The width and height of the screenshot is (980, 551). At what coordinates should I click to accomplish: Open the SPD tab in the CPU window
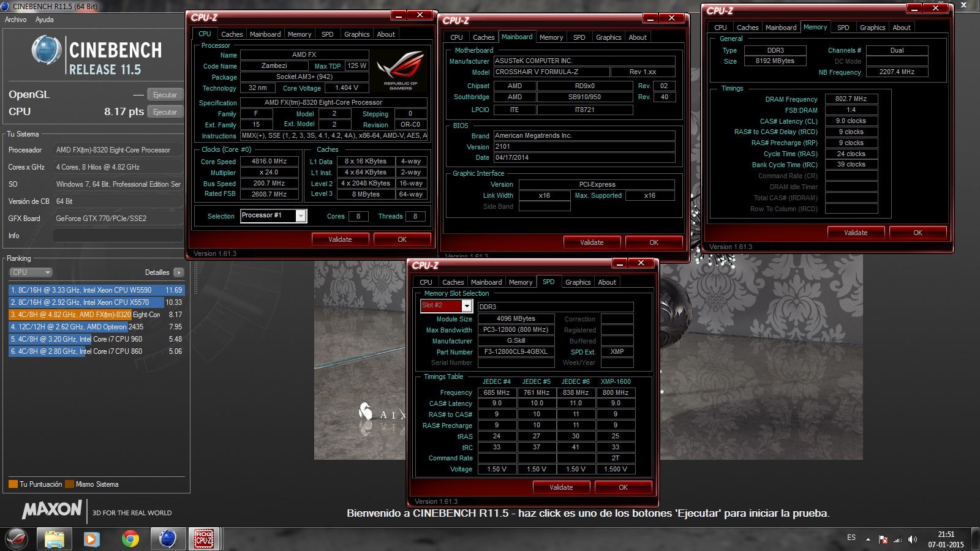click(328, 34)
